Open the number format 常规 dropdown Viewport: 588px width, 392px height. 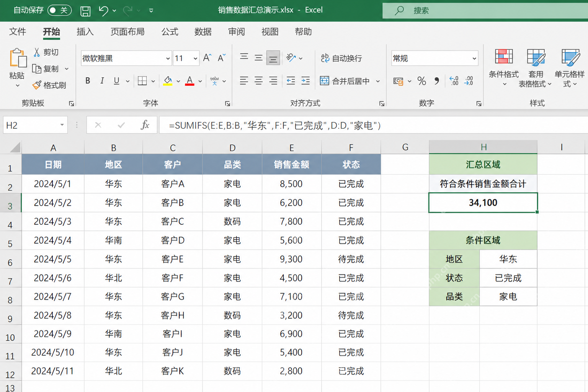click(474, 59)
